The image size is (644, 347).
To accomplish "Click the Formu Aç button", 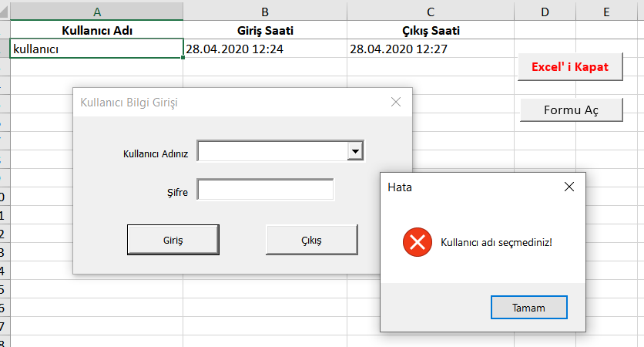I will click(571, 109).
